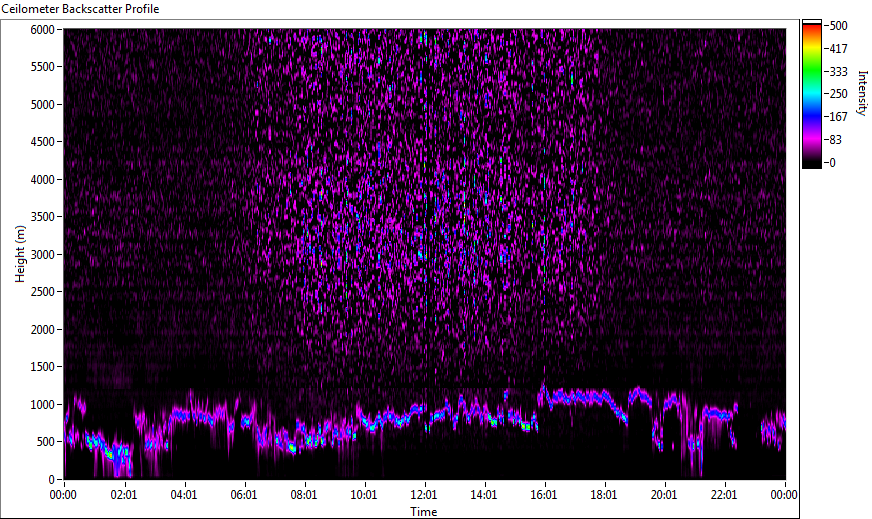Click the intensity color ramp bar
This screenshot has height=519, width=872.
click(811, 94)
